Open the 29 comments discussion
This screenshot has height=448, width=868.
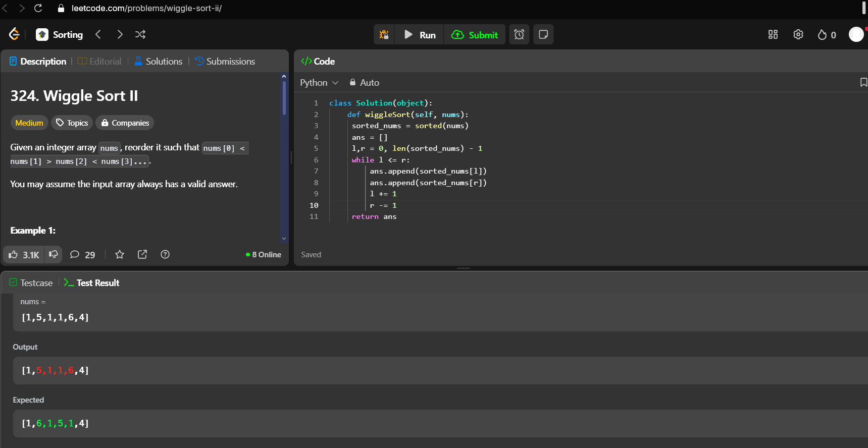pyautogui.click(x=82, y=255)
